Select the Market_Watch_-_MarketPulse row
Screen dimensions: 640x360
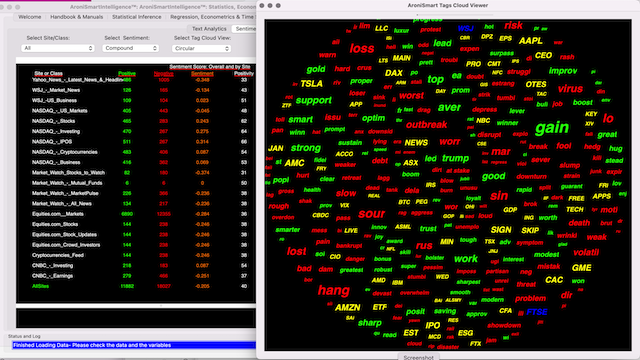[x=136, y=193]
